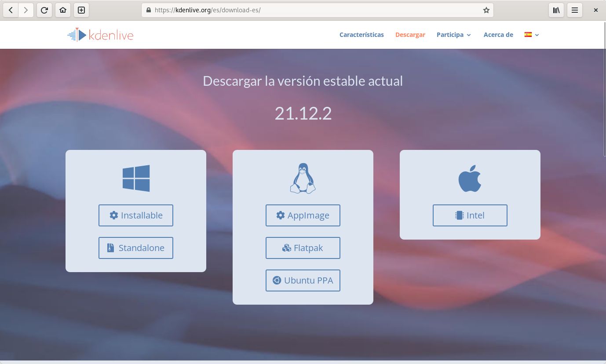Open the Descargar menu item
Image resolution: width=606 pixels, height=364 pixels.
(410, 35)
